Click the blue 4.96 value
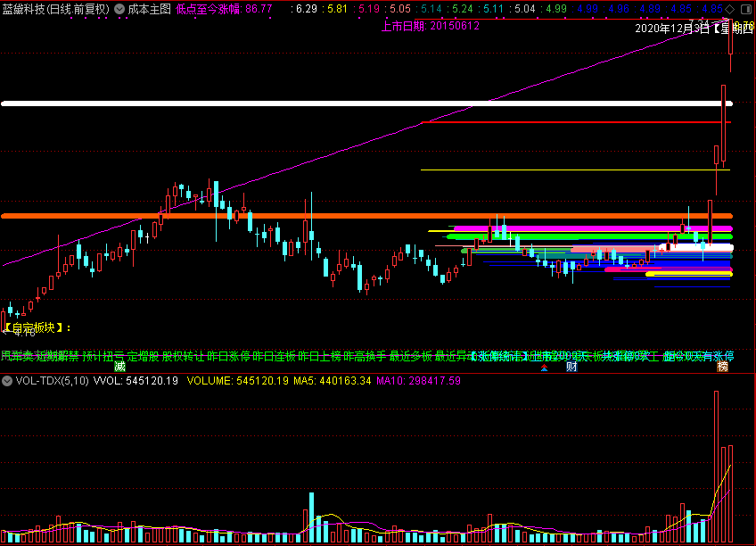 [x=619, y=9]
